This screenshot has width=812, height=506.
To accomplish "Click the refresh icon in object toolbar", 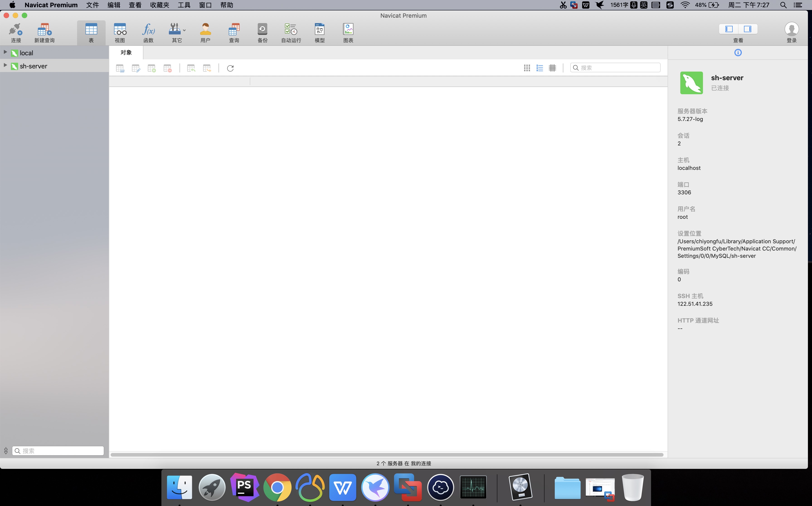I will coord(230,68).
